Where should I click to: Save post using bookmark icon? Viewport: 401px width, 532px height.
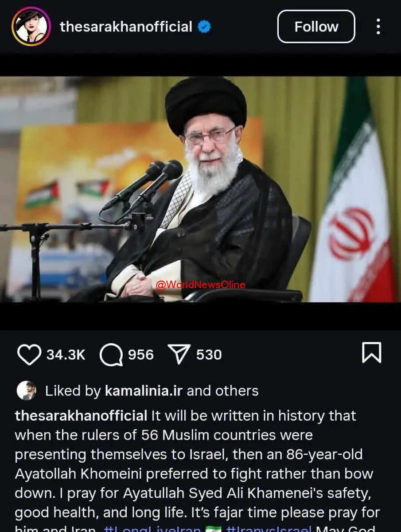[371, 353]
